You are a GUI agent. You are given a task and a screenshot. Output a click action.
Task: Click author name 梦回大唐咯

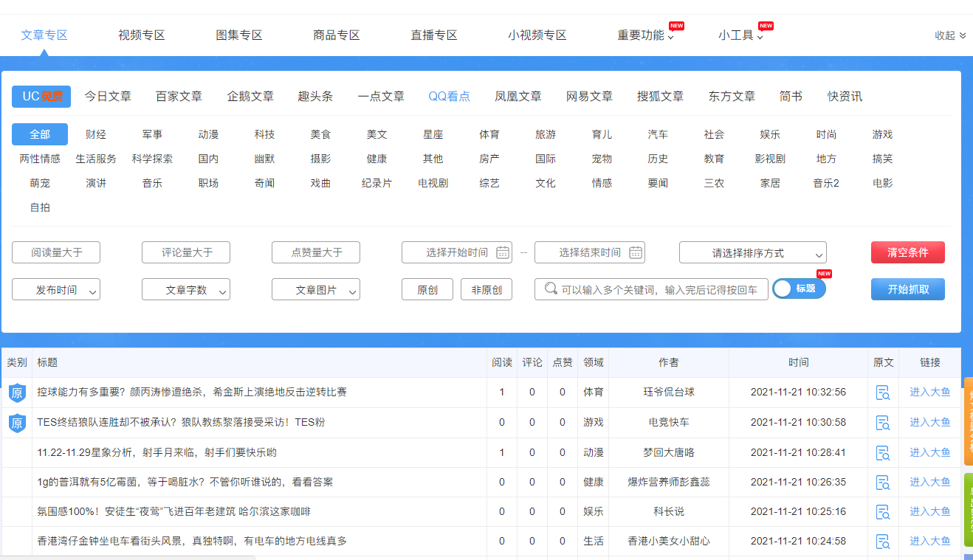click(x=669, y=452)
